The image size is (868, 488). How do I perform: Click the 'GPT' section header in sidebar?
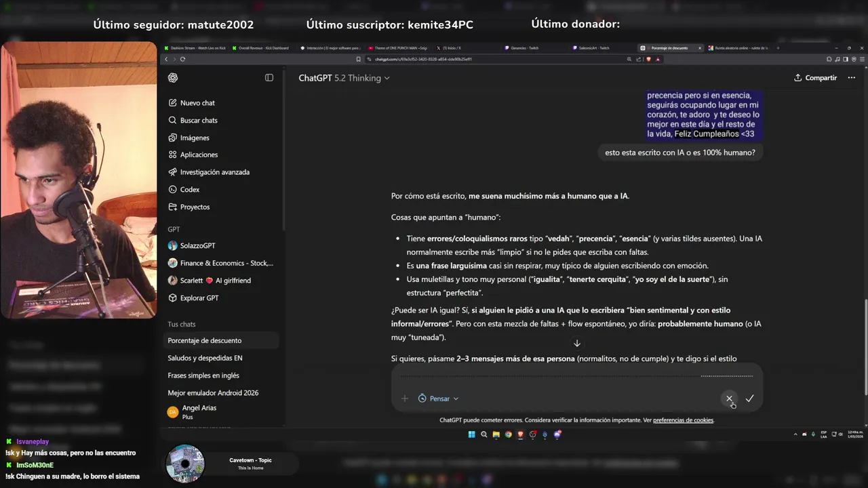coord(174,229)
